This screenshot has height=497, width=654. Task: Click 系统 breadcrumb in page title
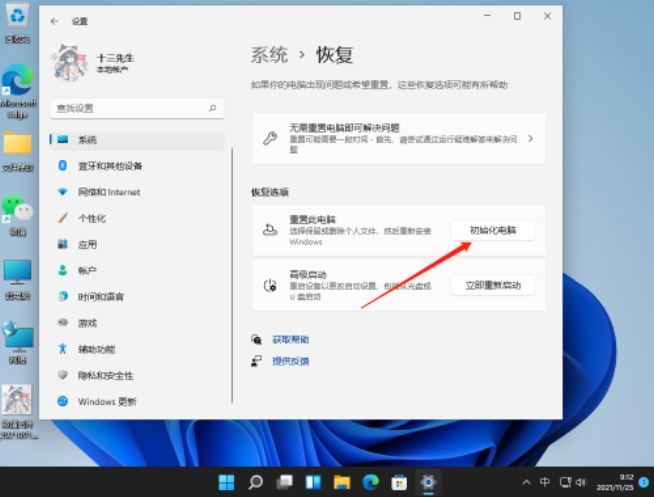(269, 55)
